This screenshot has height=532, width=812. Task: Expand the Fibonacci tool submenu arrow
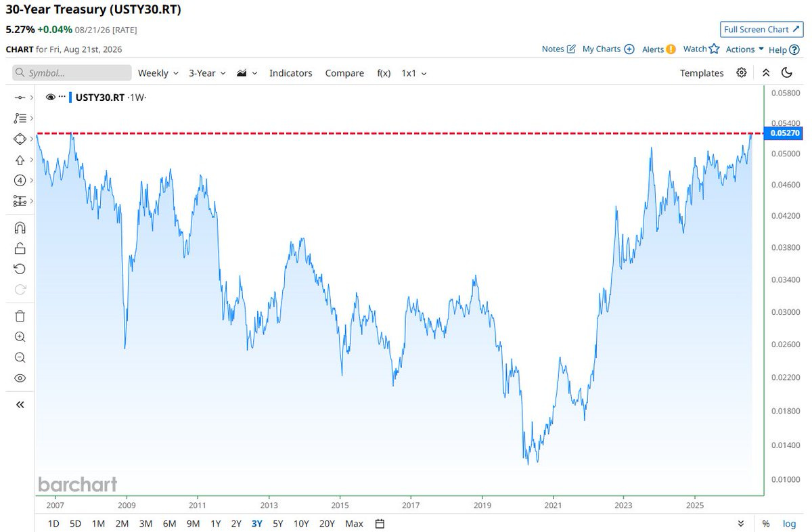coord(32,118)
